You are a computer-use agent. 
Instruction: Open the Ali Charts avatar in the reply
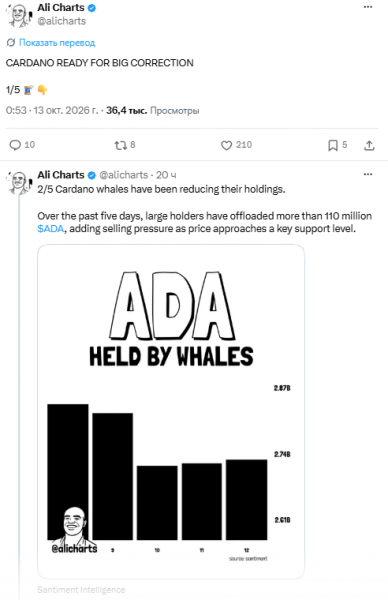(x=18, y=183)
